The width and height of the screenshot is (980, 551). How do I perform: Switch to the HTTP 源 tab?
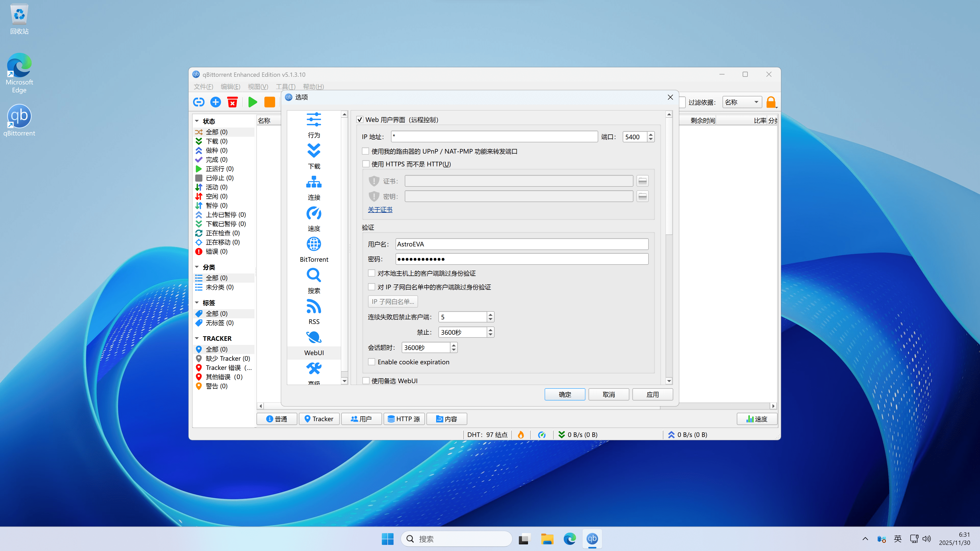pyautogui.click(x=404, y=419)
